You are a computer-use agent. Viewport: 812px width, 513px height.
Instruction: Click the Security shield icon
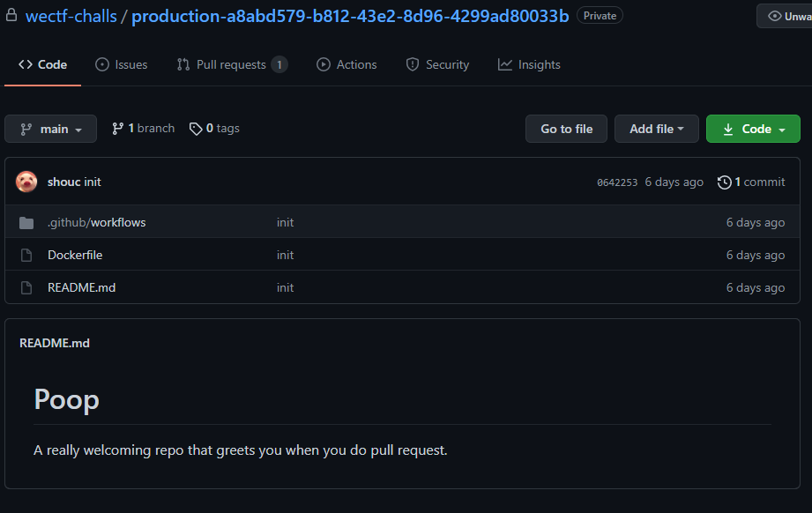point(413,64)
